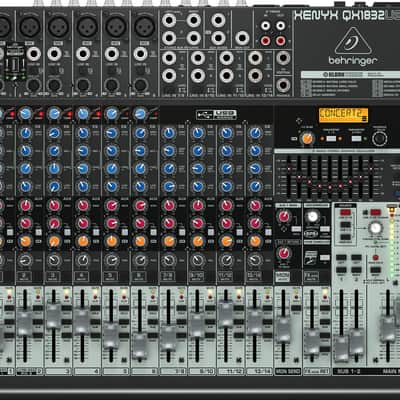
Task: Click the channel 5 fader handle
Action: coord(111,335)
